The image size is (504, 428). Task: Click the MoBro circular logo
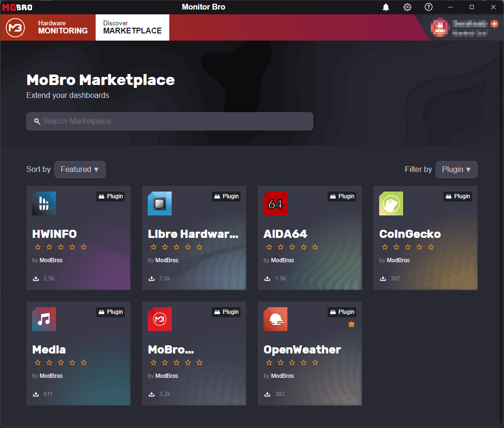pos(15,28)
